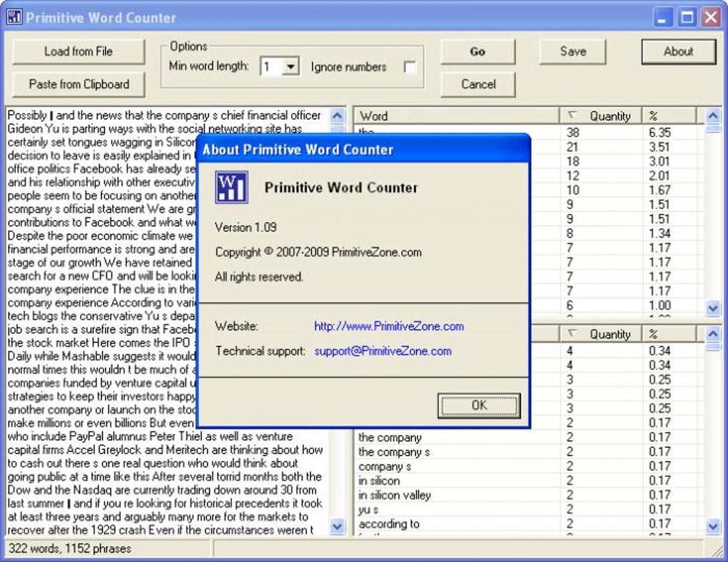
Task: Click the Go button
Action: tap(477, 51)
